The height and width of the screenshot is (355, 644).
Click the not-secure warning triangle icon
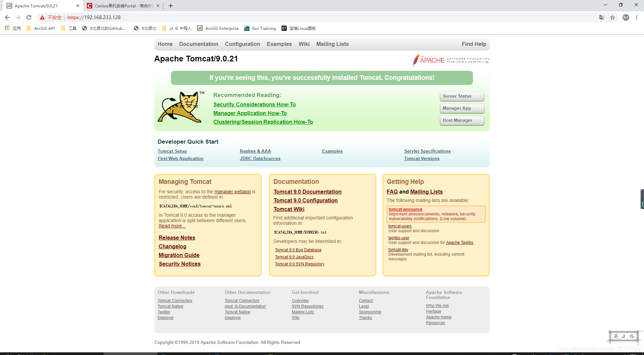click(x=42, y=17)
